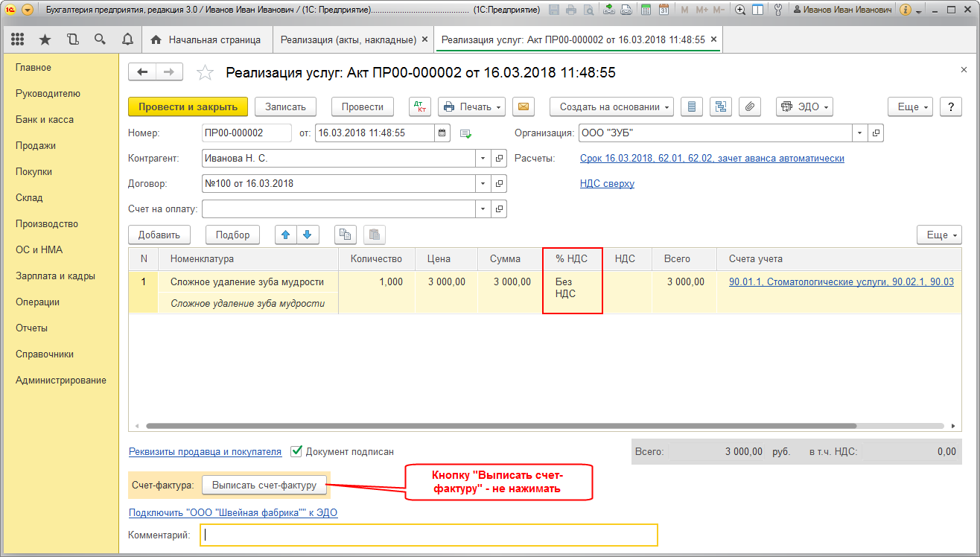The image size is (980, 557).
Task: Expand Договор dropdown arrow
Action: coord(484,183)
